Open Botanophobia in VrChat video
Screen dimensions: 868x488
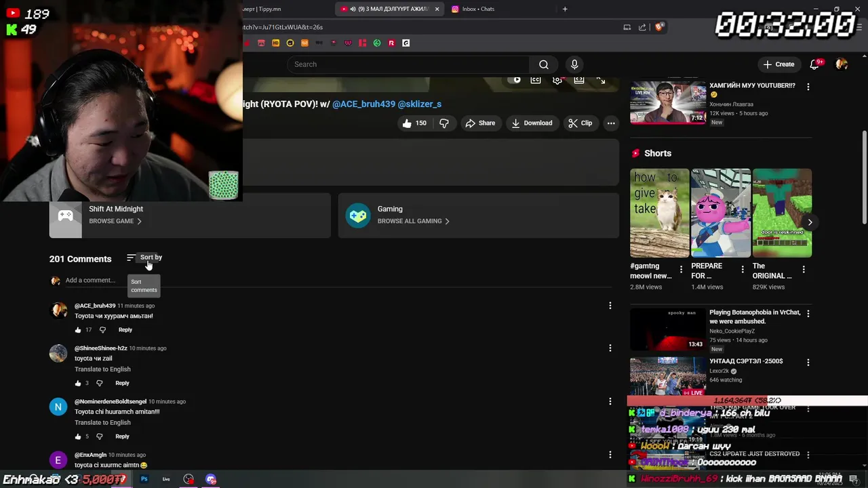pos(668,329)
